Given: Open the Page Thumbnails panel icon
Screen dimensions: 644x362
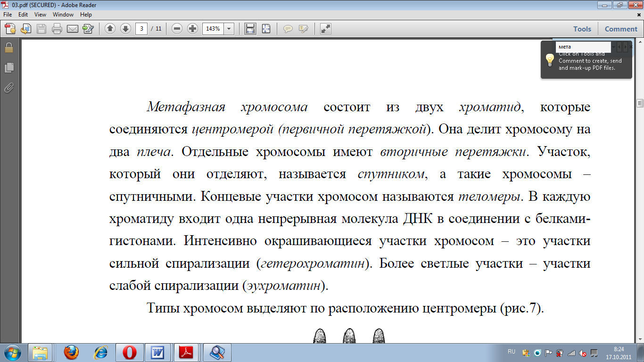Looking at the screenshot, I should 9,67.
